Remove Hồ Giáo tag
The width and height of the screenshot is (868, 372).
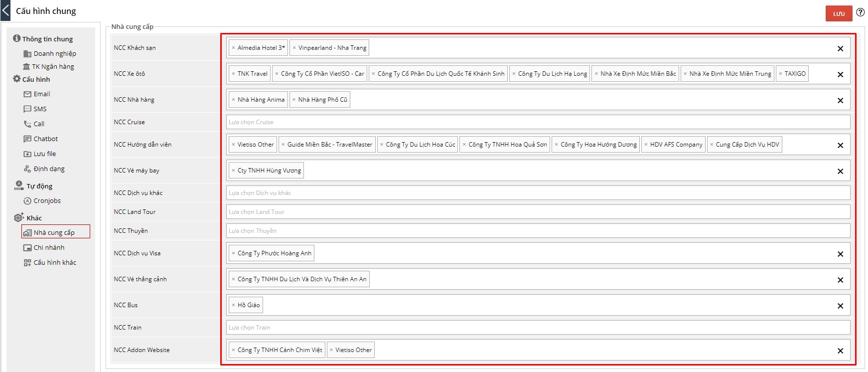[x=233, y=305]
